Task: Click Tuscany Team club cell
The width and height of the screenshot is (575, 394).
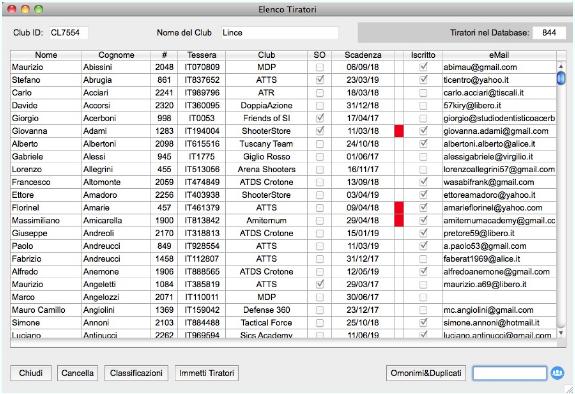Action: click(267, 144)
